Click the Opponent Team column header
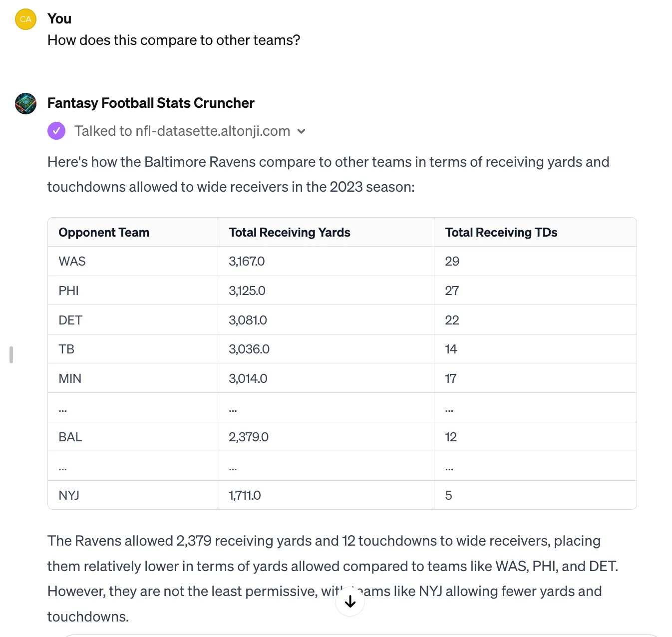This screenshot has width=672, height=637. [104, 232]
